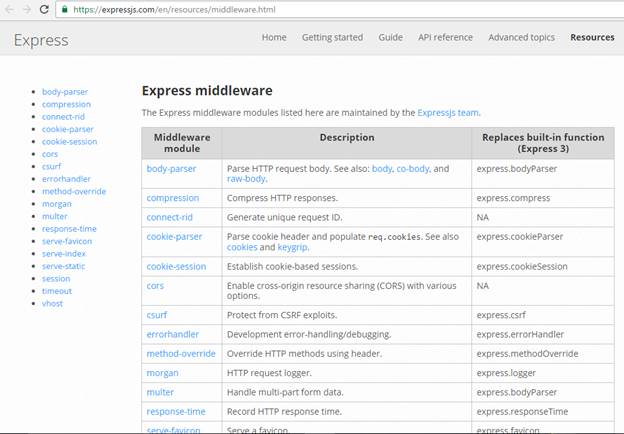624x434 pixels.
Task: Select body-parser in the sidebar list
Action: (65, 92)
